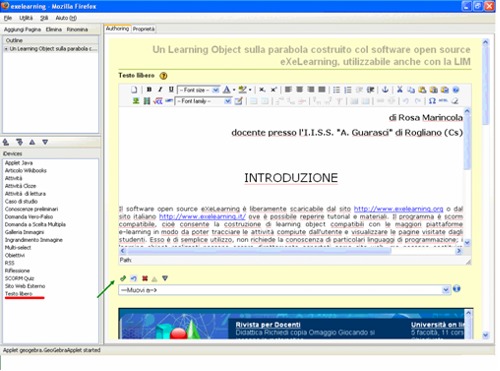The width and height of the screenshot is (500, 371).
Task: Add the Applet Java iDevice
Action: coord(19,163)
